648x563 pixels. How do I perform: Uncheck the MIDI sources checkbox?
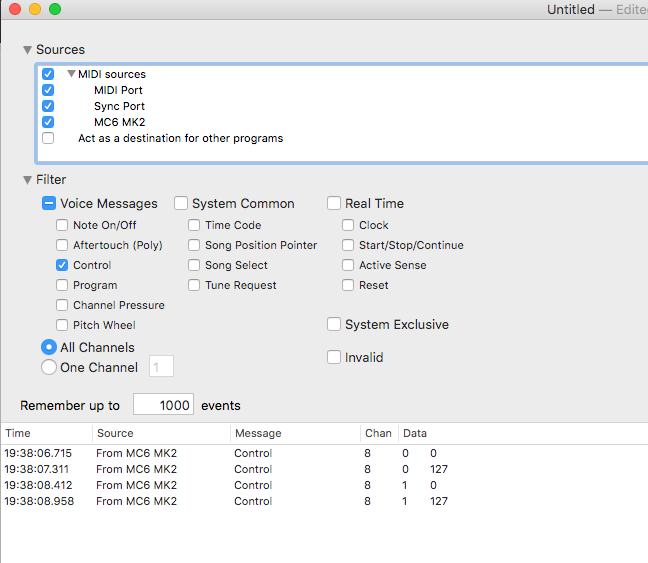coord(48,74)
